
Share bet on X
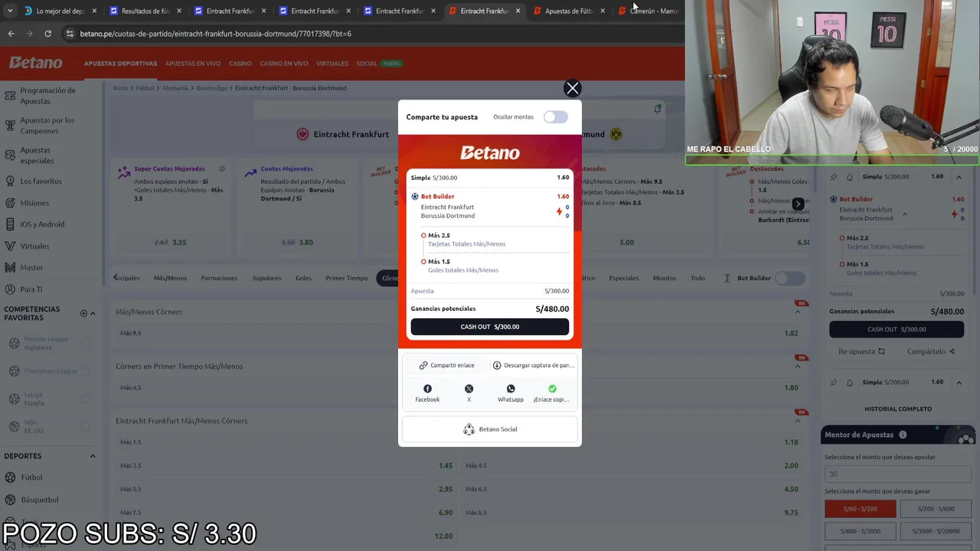click(x=469, y=393)
